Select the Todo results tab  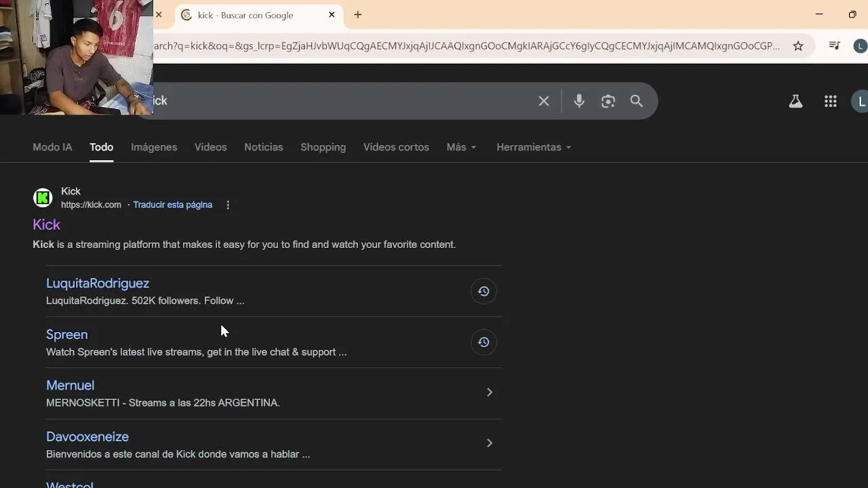tap(101, 147)
